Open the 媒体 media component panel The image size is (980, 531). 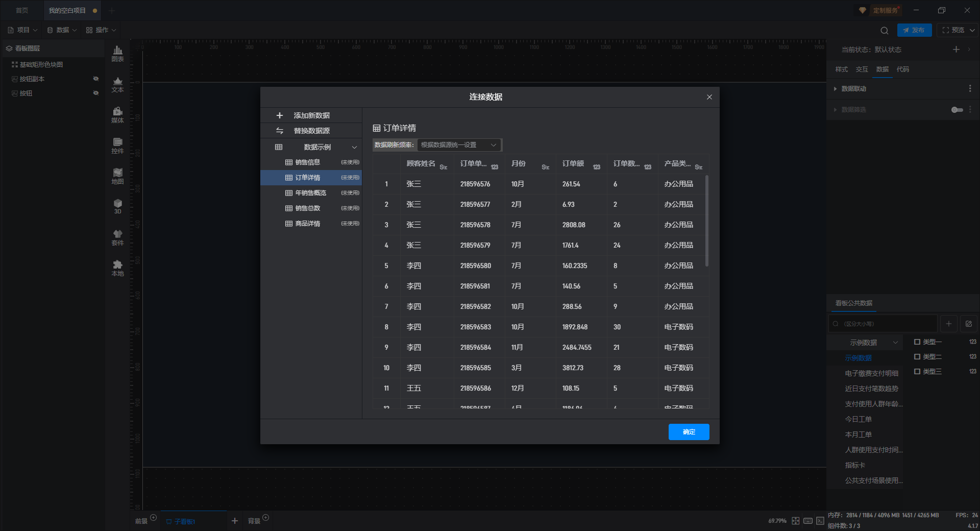[x=117, y=114]
